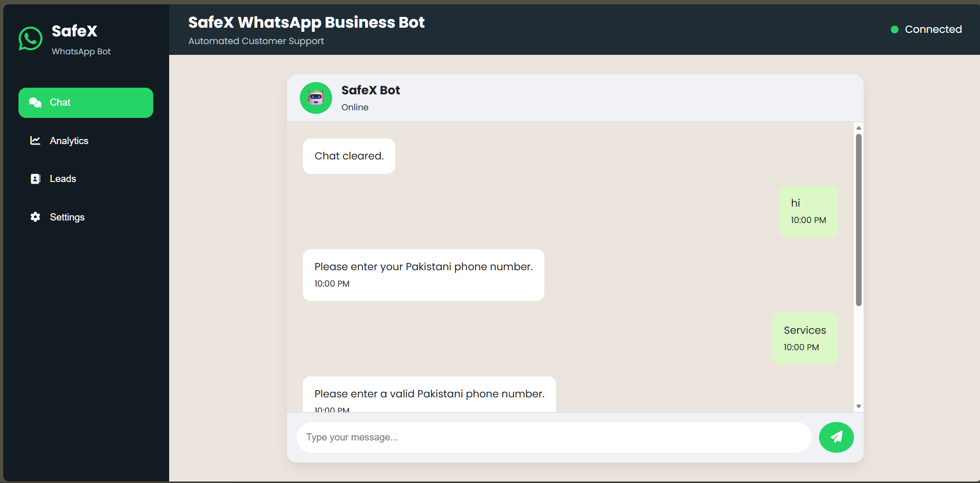Click the 10:00 PM timestamp under 'hi'
Image resolution: width=980 pixels, height=483 pixels.
click(x=808, y=220)
